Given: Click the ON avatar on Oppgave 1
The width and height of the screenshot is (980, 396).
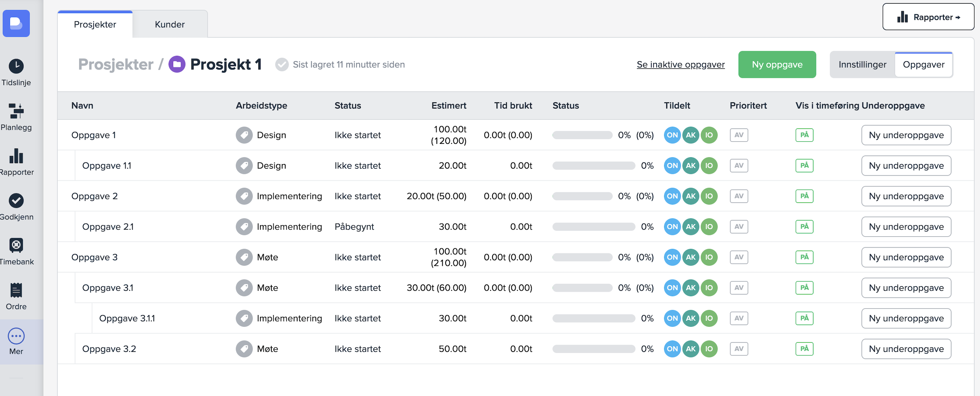Looking at the screenshot, I should 672,135.
